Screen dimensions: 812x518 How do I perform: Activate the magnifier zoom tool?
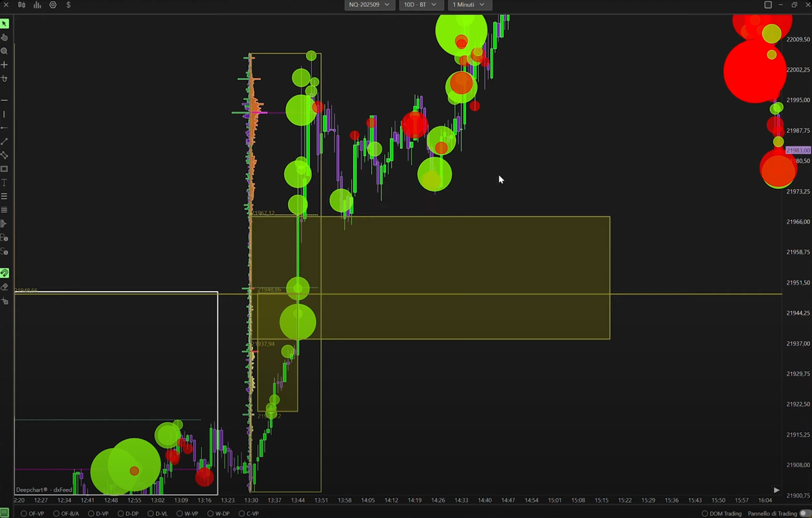pyautogui.click(x=5, y=51)
